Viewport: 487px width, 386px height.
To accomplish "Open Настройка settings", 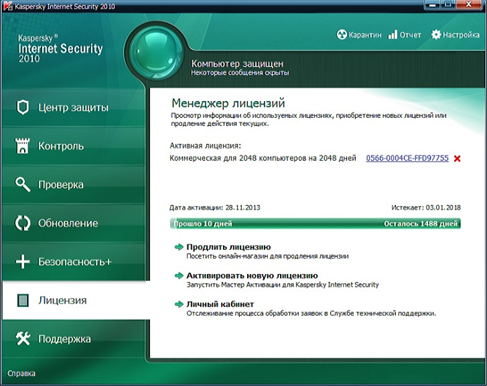I will pyautogui.click(x=455, y=35).
